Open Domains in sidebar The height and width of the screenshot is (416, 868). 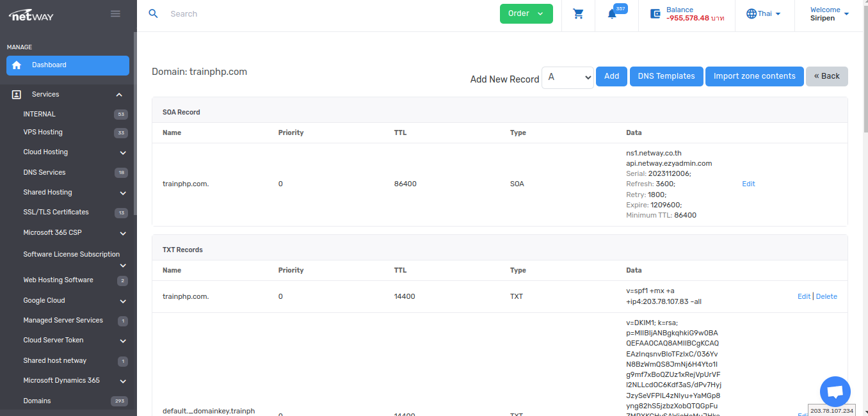(37, 401)
